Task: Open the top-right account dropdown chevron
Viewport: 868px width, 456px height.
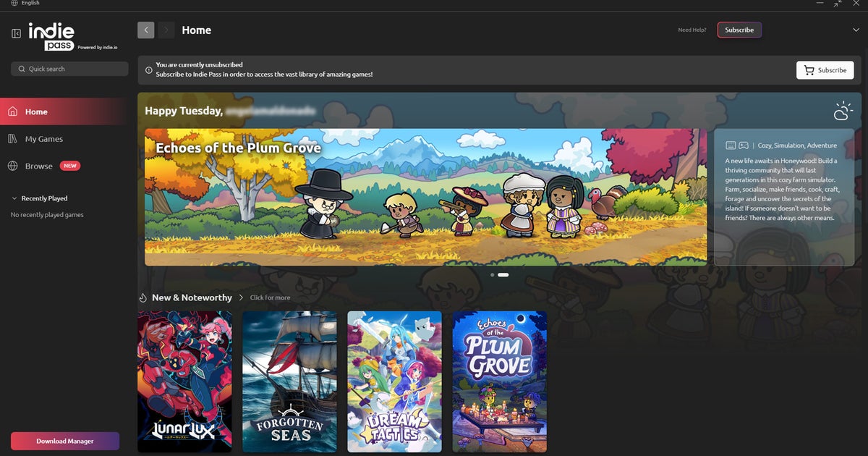Action: pos(856,30)
